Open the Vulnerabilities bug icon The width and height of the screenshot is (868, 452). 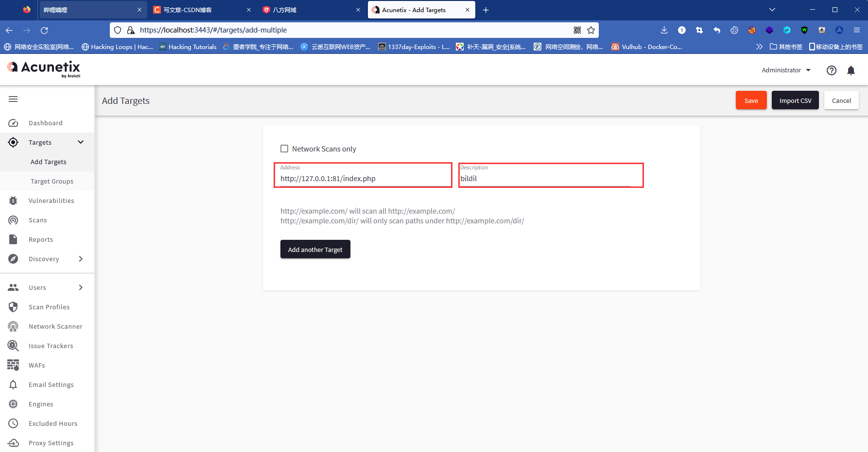pyautogui.click(x=13, y=201)
